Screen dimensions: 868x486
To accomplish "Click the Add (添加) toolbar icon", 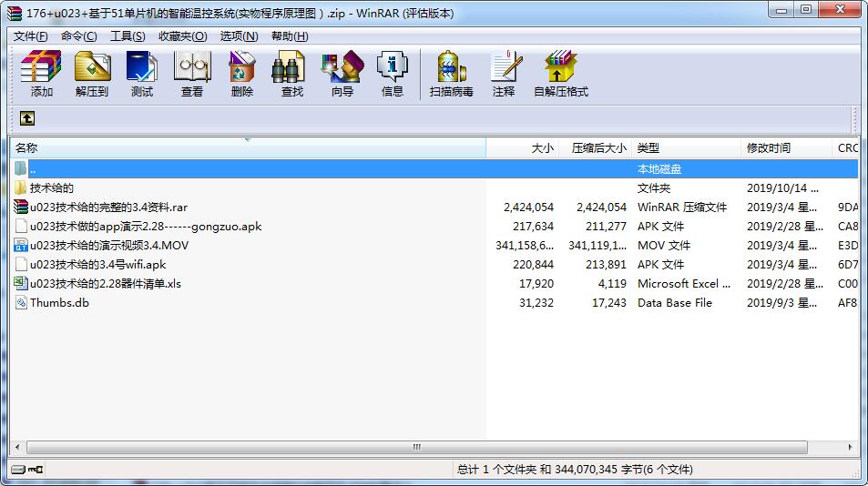I will click(x=41, y=74).
